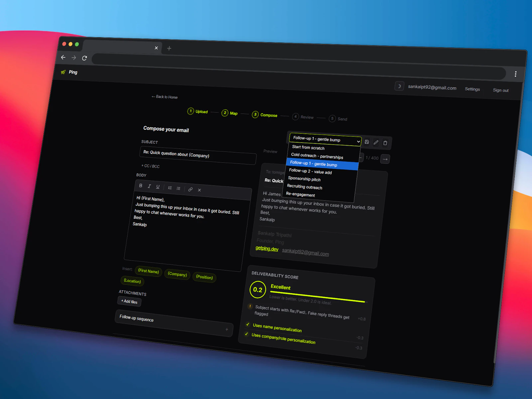
Task: Select Re-engagement template
Action: 300,195
